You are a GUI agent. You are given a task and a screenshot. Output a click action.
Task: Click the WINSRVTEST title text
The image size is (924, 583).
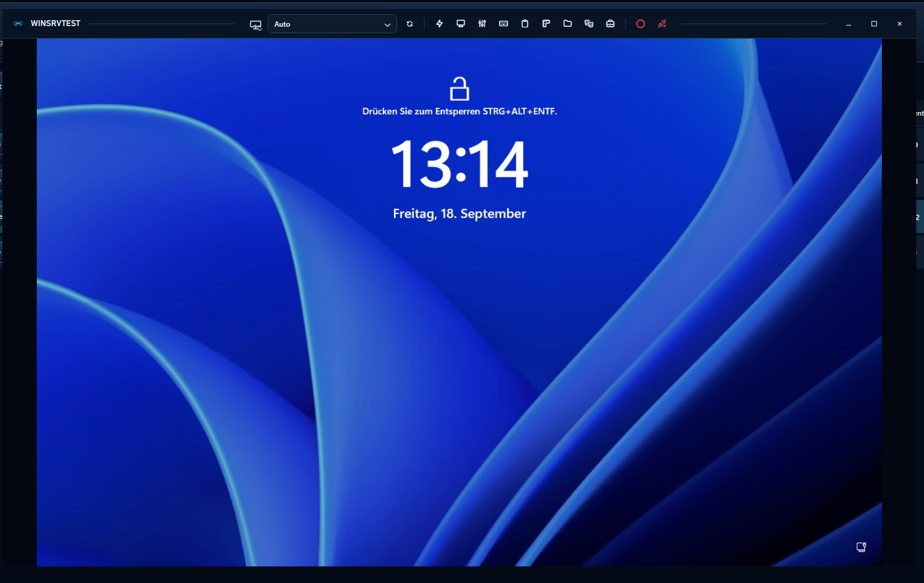pyautogui.click(x=55, y=24)
